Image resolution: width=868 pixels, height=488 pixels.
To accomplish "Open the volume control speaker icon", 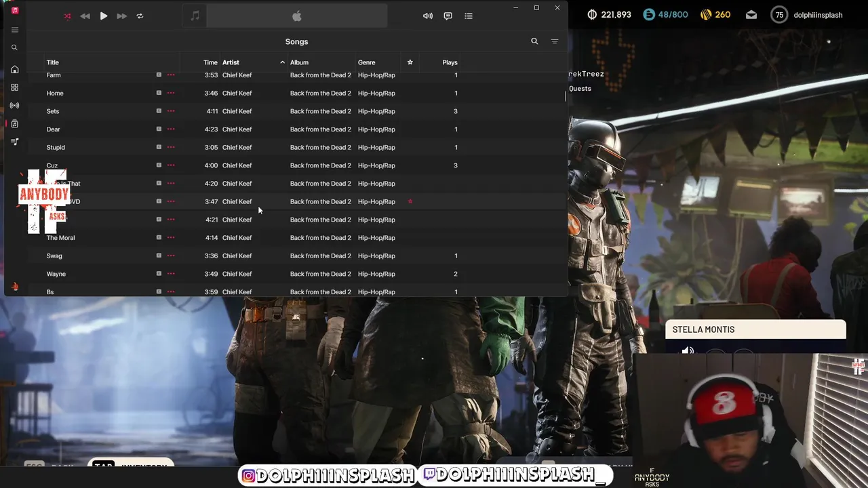I will (x=428, y=16).
